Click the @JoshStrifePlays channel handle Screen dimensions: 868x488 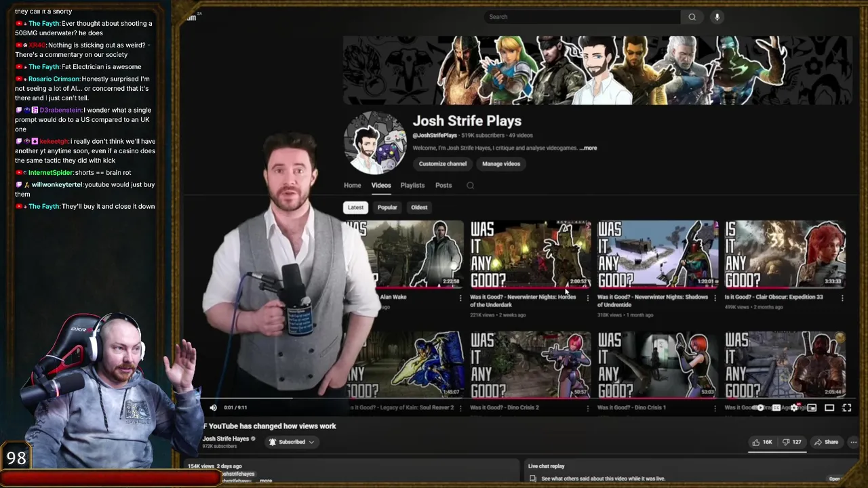coord(435,136)
